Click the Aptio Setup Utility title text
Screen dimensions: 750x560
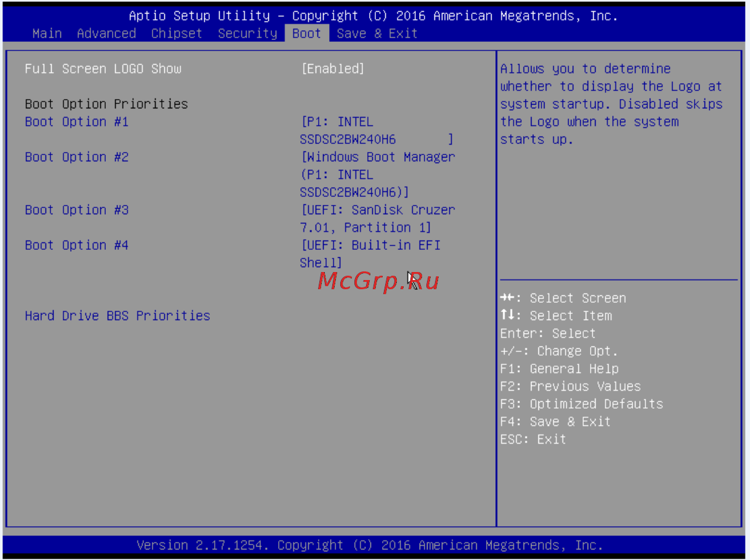pos(373,16)
